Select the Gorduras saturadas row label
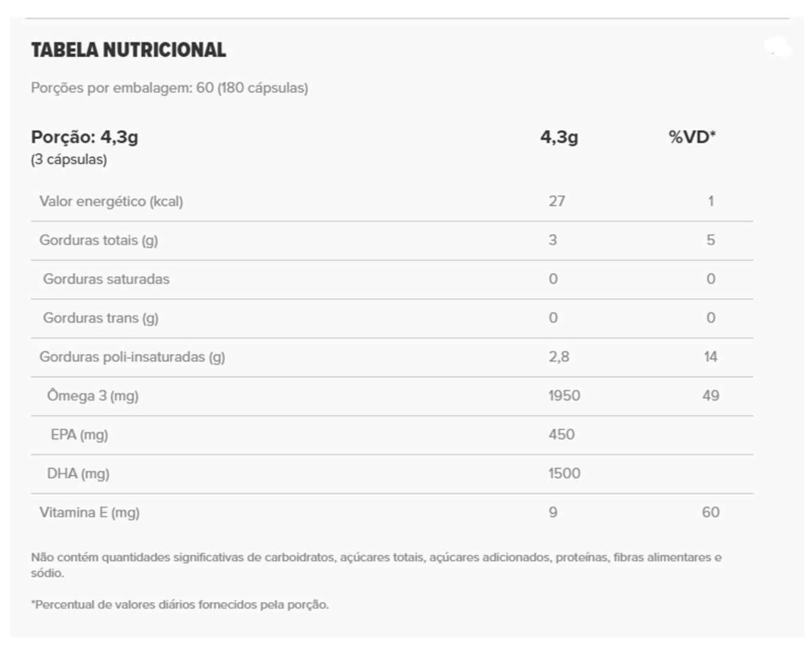812x647 pixels. pos(106,279)
